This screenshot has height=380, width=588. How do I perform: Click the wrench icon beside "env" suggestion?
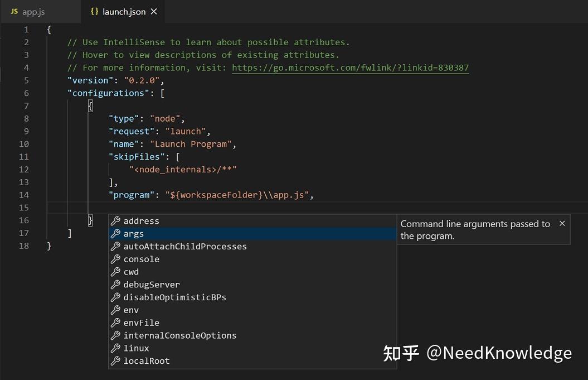[x=116, y=310]
